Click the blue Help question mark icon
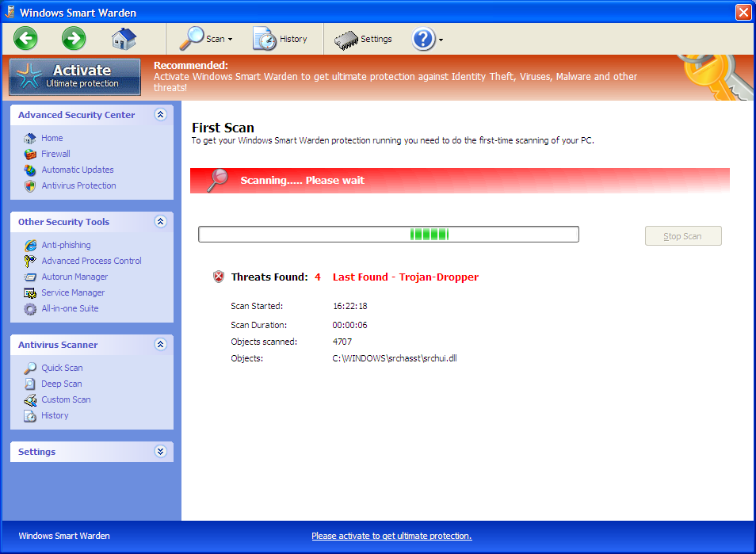This screenshot has width=756, height=554. click(423, 39)
